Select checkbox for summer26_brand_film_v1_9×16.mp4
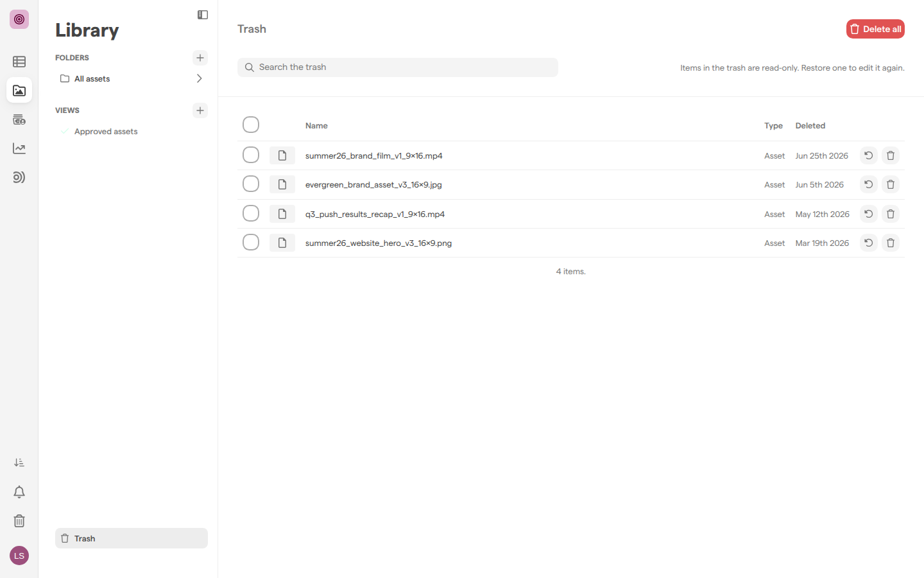The height and width of the screenshot is (578, 924). pyautogui.click(x=251, y=155)
